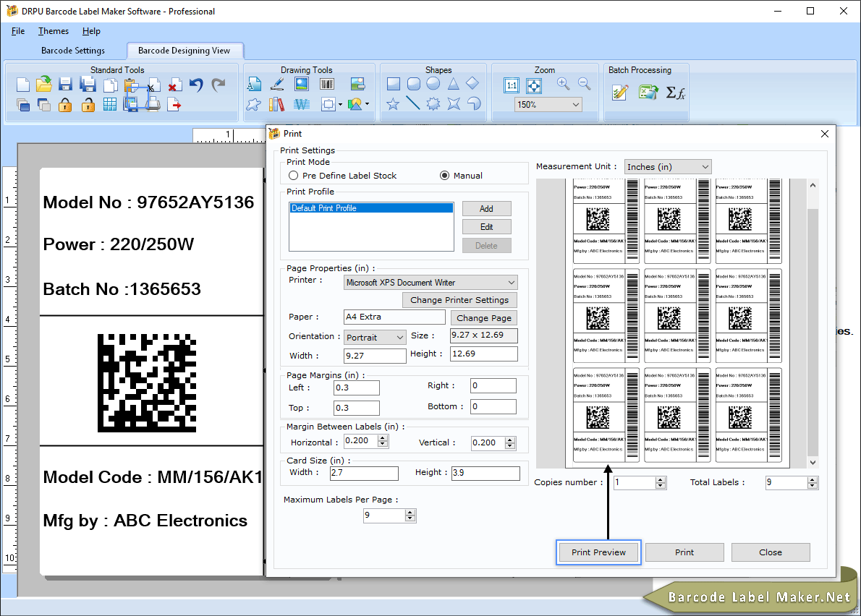Select the WordArt tool
This screenshot has height=616, width=861.
point(302,104)
